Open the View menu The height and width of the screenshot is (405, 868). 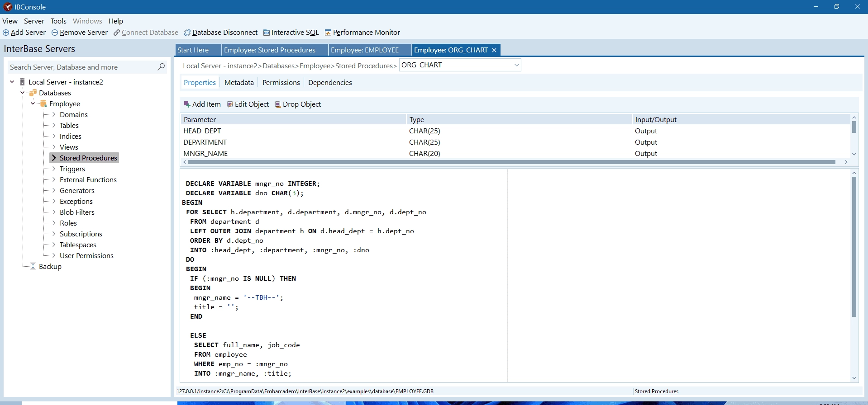click(10, 21)
